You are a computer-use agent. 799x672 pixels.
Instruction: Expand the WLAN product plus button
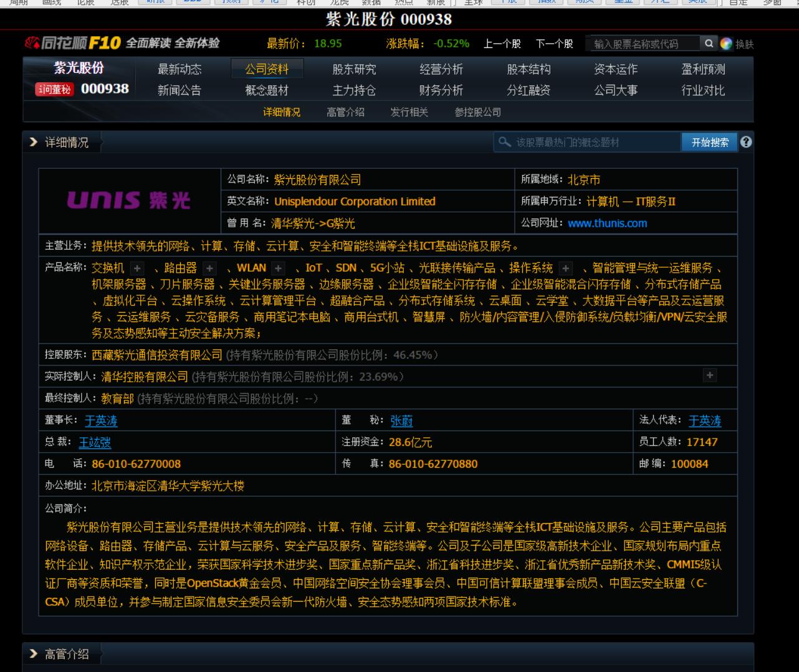click(279, 268)
